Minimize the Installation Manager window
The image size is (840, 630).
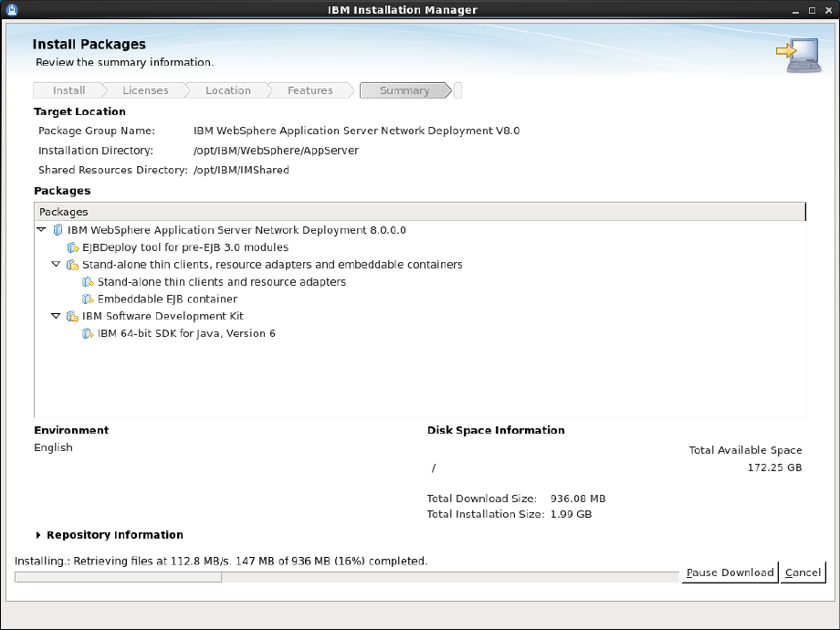(x=795, y=10)
